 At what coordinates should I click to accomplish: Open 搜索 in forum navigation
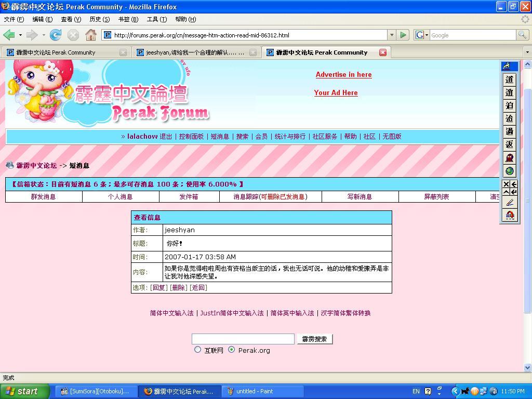(x=242, y=137)
